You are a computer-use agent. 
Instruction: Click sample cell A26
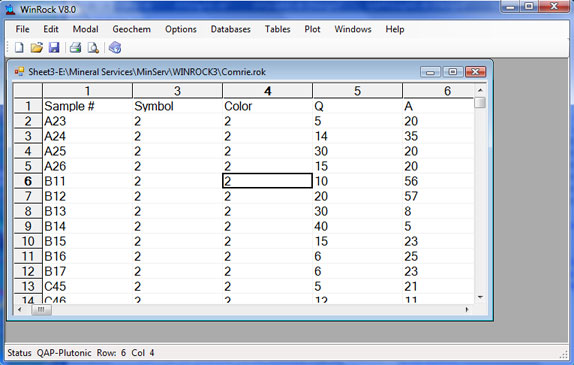(x=87, y=166)
